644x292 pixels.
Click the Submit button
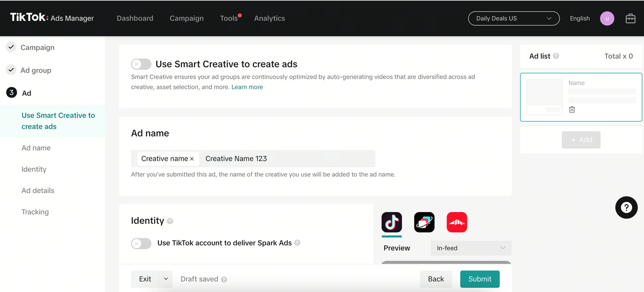(479, 279)
